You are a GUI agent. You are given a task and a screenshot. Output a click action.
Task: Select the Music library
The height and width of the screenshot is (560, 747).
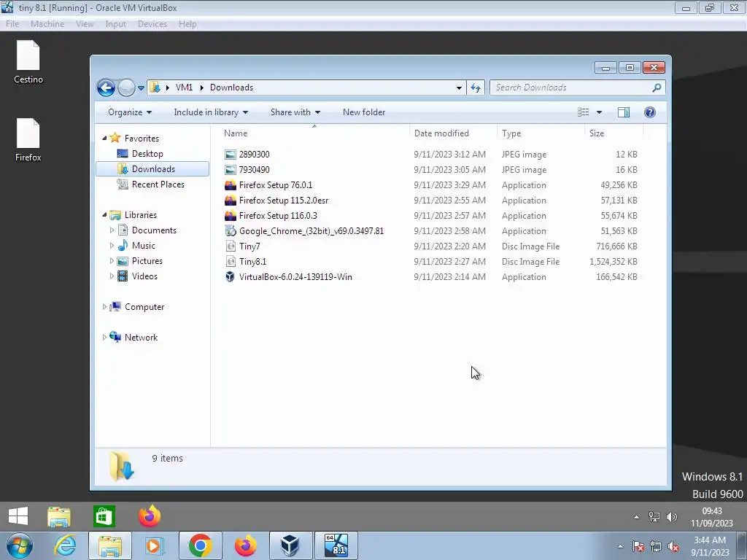(x=144, y=246)
